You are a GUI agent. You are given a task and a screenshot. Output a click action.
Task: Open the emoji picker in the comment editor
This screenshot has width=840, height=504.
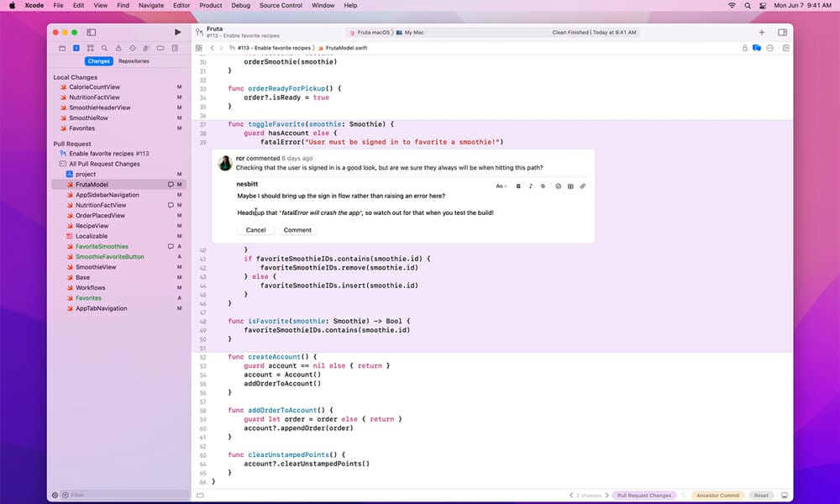(558, 186)
